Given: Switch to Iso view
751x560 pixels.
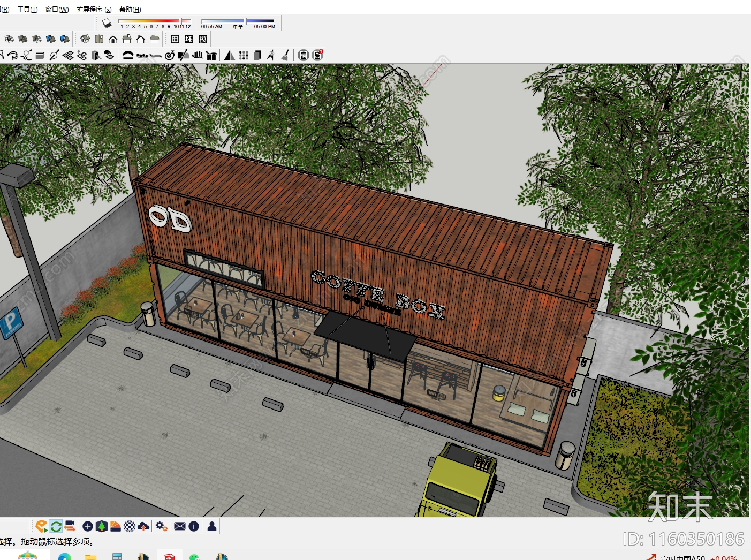Looking at the screenshot, I should pos(85,39).
